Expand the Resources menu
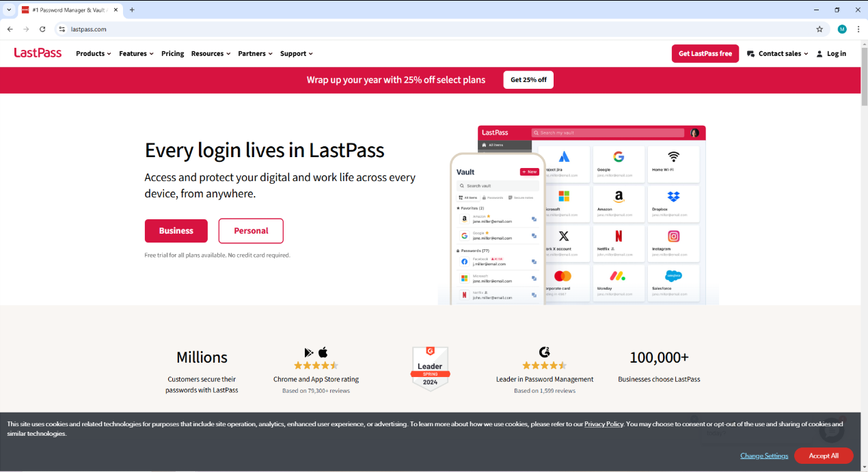868x472 pixels. 211,53
